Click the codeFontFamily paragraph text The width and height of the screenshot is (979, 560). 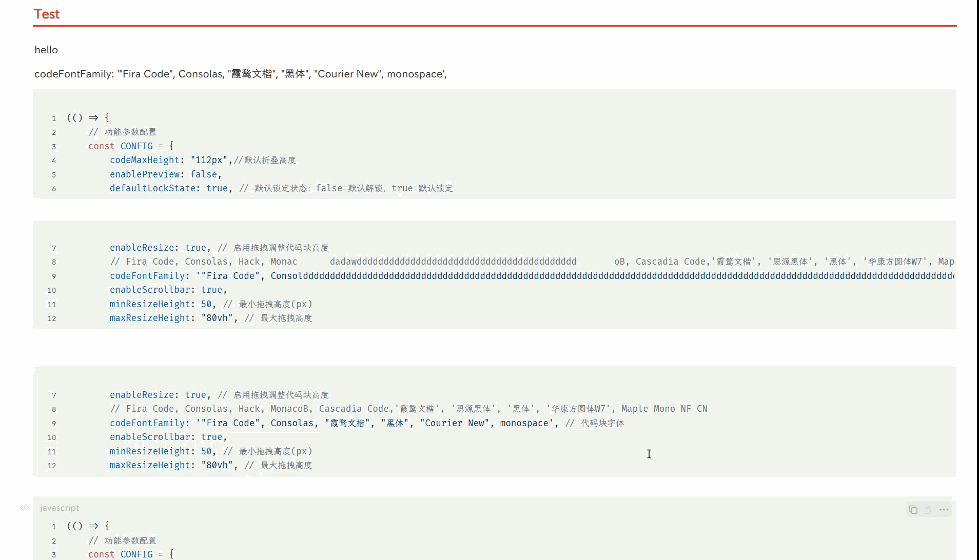click(x=240, y=74)
